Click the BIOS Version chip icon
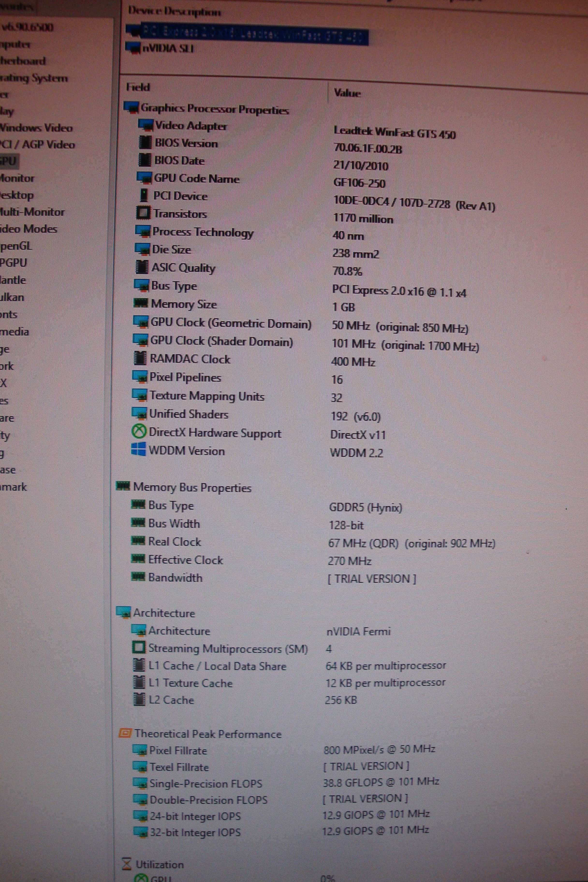The image size is (588, 882). [x=145, y=142]
